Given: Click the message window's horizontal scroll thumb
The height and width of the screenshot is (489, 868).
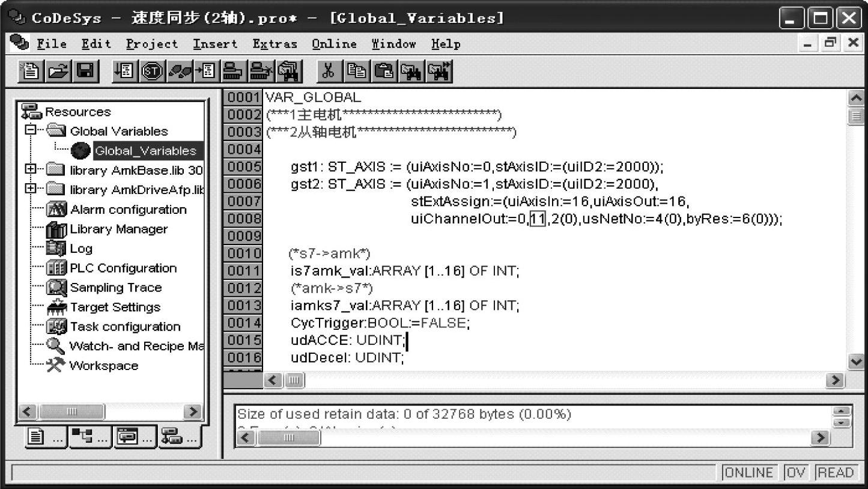Looking at the screenshot, I should tap(289, 438).
